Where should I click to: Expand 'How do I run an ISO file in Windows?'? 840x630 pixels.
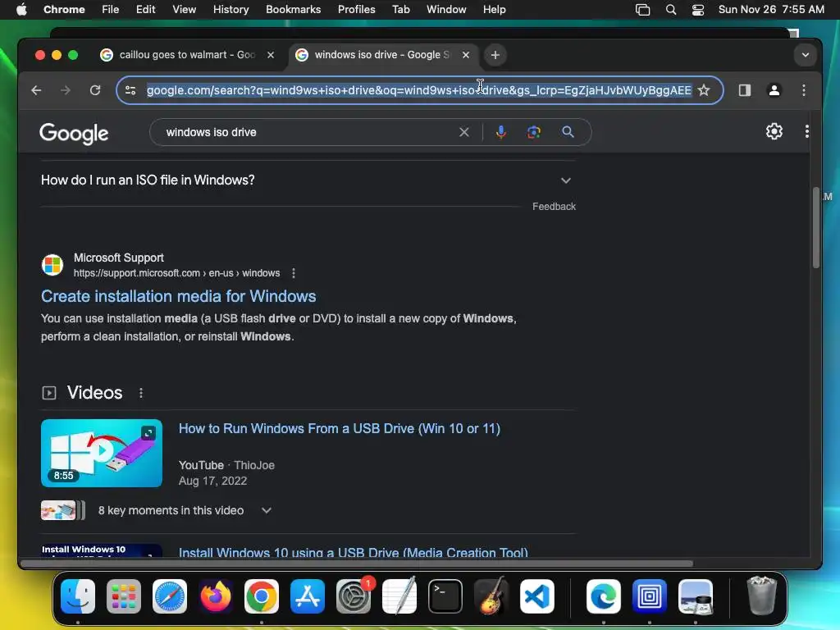[x=308, y=180]
